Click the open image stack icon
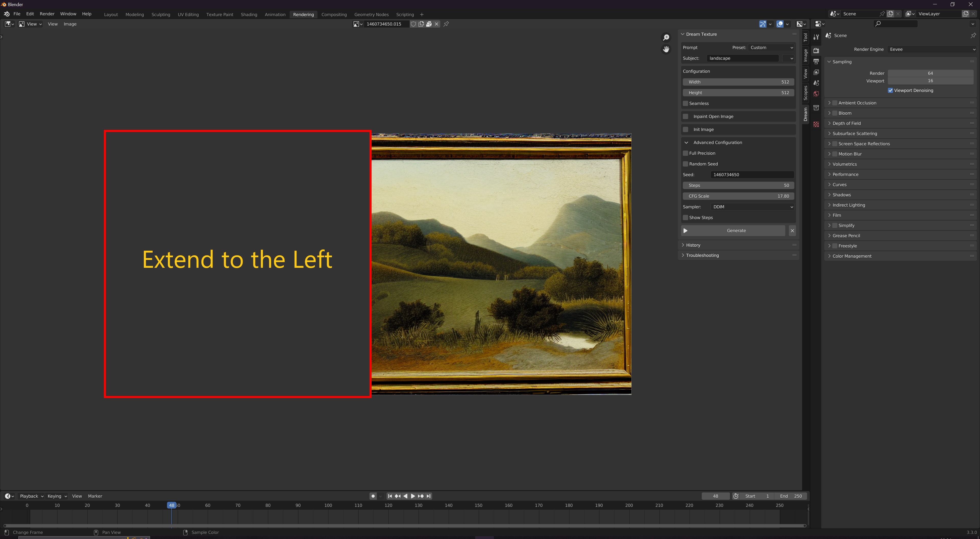The height and width of the screenshot is (539, 980). [429, 24]
